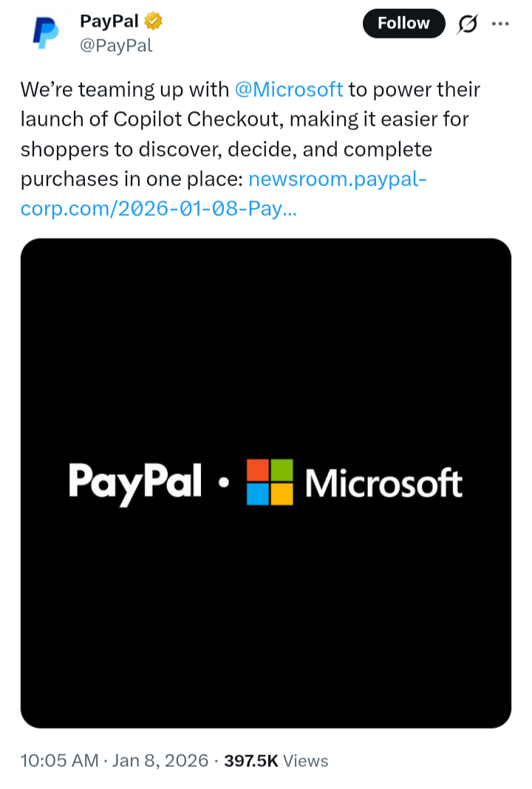
Task: Click the Microsoft wordmark in the image
Action: point(383,483)
